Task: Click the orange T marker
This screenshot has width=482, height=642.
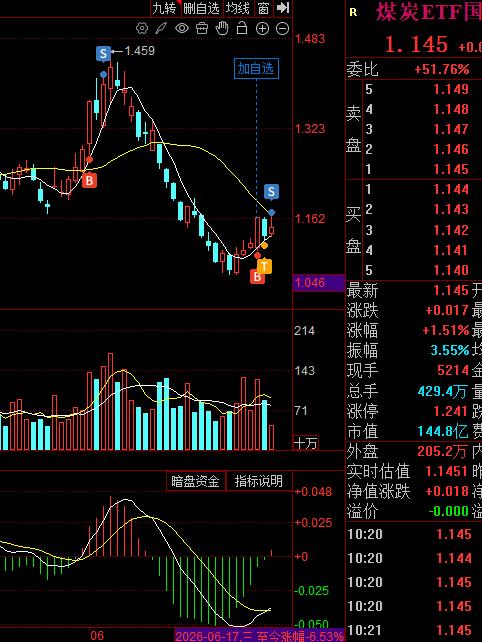Action: coord(264,267)
